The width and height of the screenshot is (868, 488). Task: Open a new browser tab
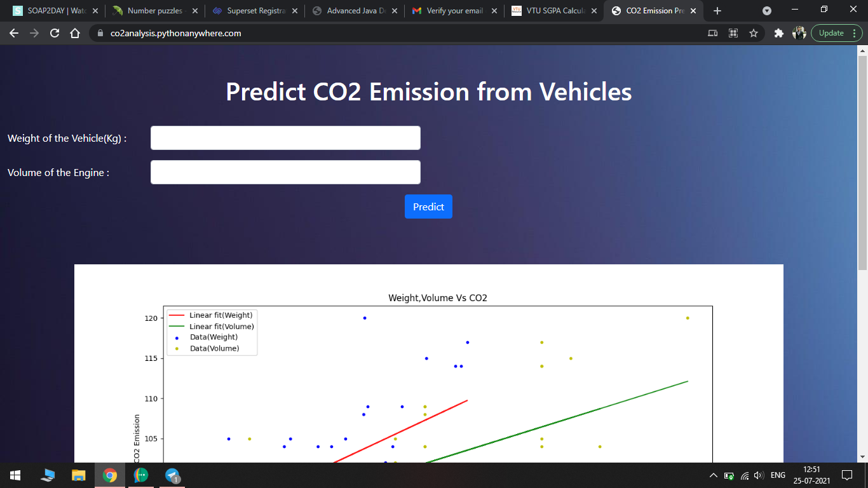point(717,11)
